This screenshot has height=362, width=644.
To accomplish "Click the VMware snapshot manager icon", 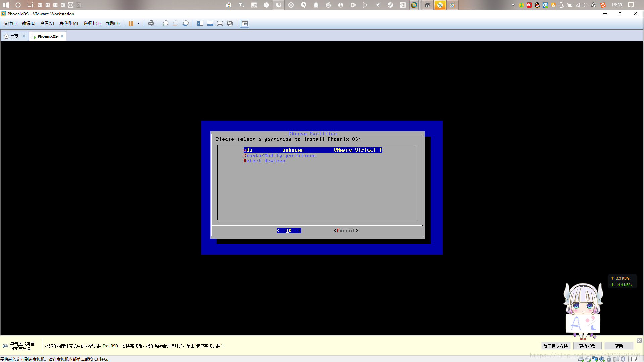I will [186, 23].
